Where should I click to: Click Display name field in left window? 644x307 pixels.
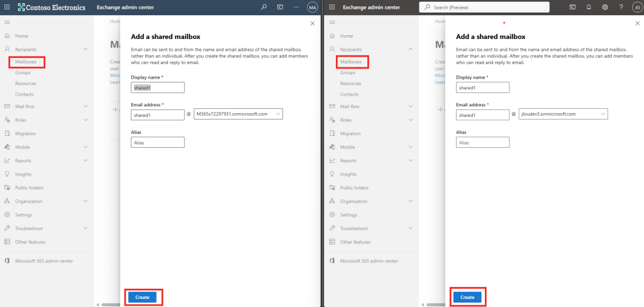158,87
